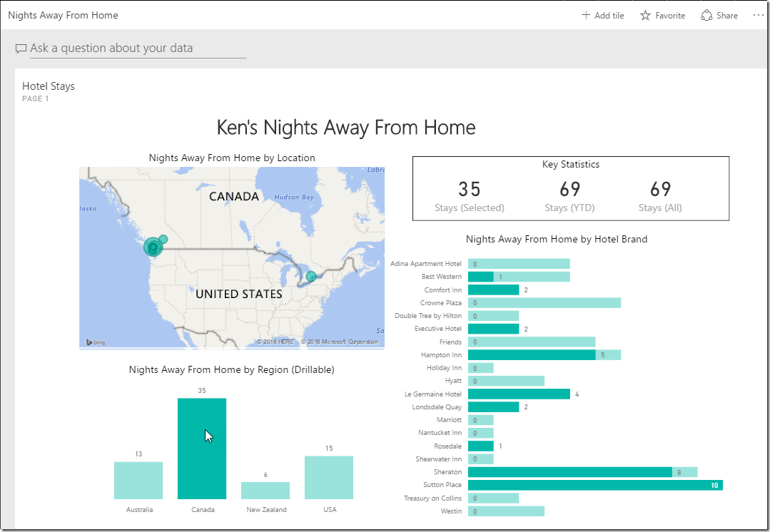
Task: Select the Best Western bar
Action: point(519,277)
